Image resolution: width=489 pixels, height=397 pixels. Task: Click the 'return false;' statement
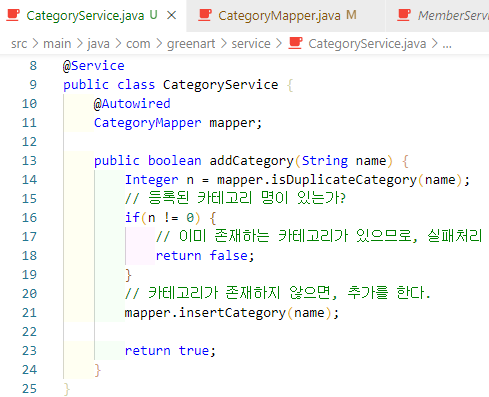pos(205,256)
